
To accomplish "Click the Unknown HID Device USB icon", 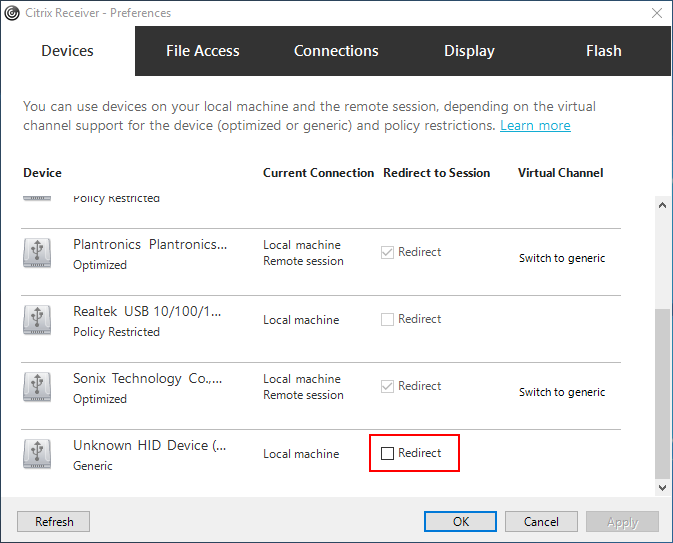I will [37, 454].
